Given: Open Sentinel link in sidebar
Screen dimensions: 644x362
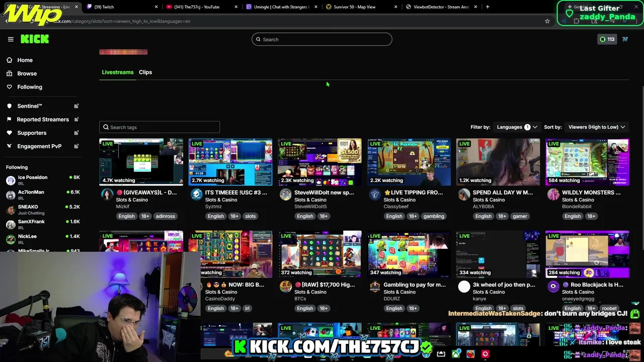Looking at the screenshot, I should [x=30, y=106].
